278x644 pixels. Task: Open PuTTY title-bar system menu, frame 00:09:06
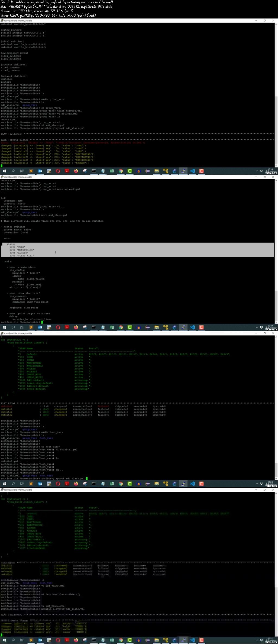click(x=2, y=333)
